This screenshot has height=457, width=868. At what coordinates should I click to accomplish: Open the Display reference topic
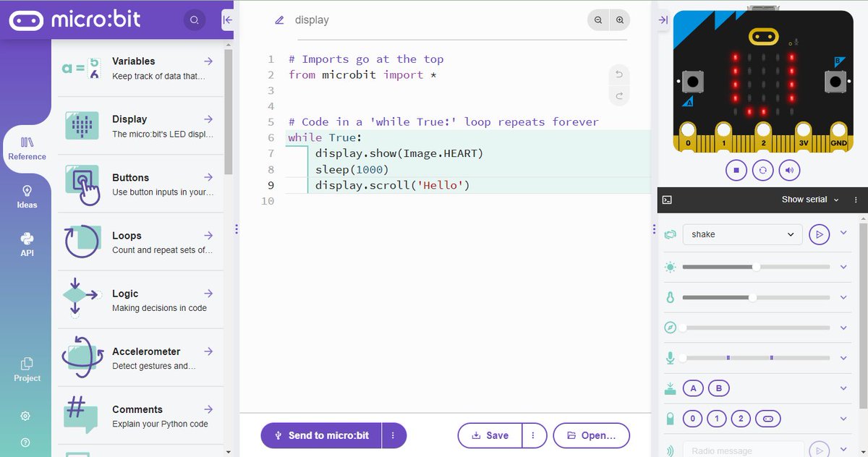click(140, 126)
